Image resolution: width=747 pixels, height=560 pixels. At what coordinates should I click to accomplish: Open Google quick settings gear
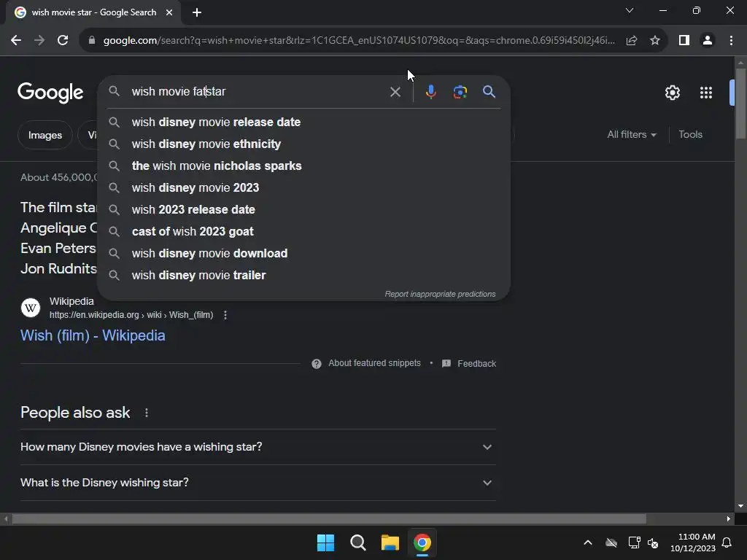click(x=672, y=93)
